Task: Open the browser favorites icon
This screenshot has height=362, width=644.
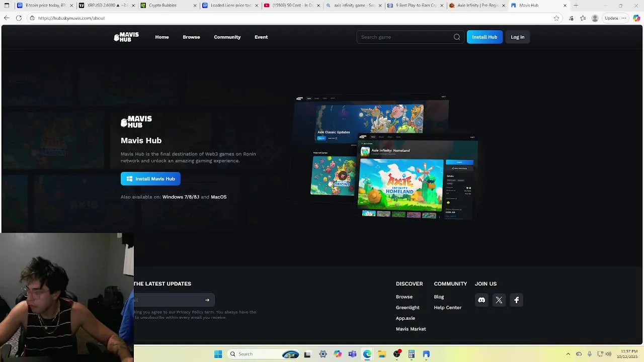Action: [583, 18]
